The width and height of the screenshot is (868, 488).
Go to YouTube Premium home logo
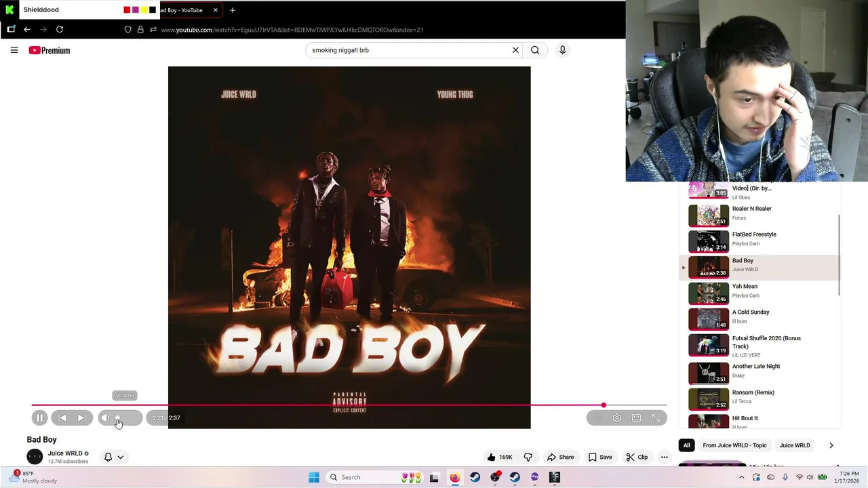pyautogui.click(x=50, y=50)
